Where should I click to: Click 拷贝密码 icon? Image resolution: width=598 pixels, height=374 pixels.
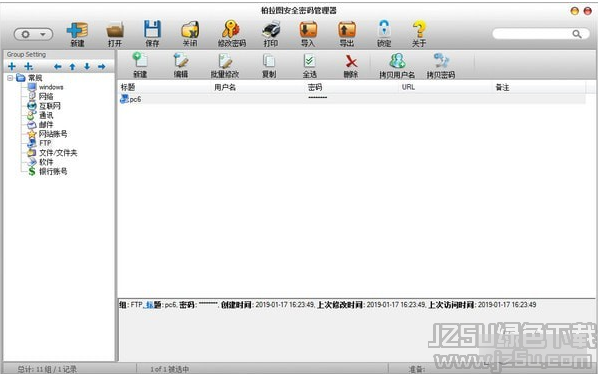(x=441, y=61)
